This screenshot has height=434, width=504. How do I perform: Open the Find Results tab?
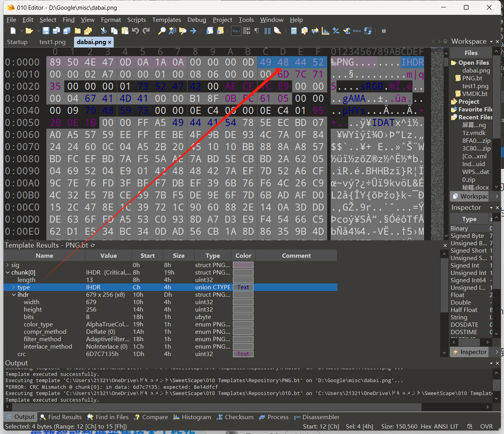tap(61, 417)
